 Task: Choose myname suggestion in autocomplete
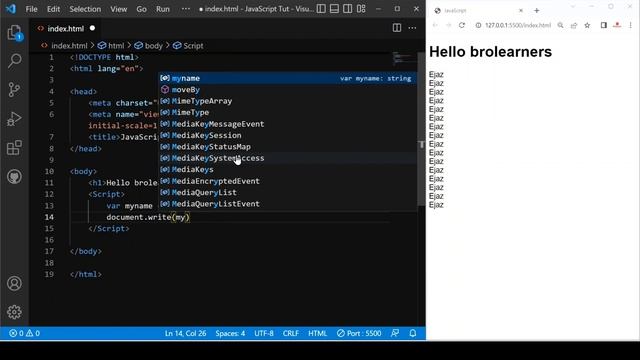point(287,78)
